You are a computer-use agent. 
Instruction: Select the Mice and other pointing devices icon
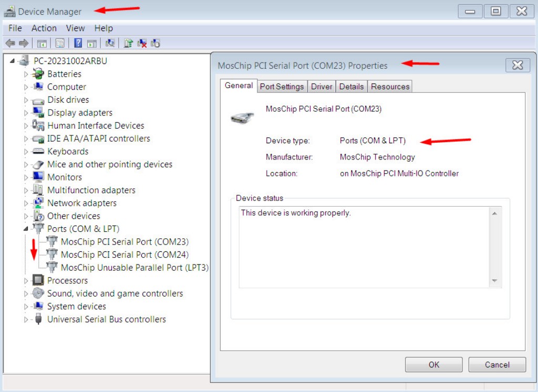point(38,164)
